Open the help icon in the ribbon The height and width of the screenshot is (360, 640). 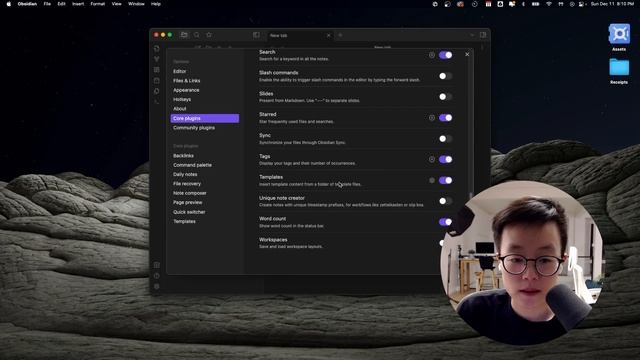click(x=157, y=276)
